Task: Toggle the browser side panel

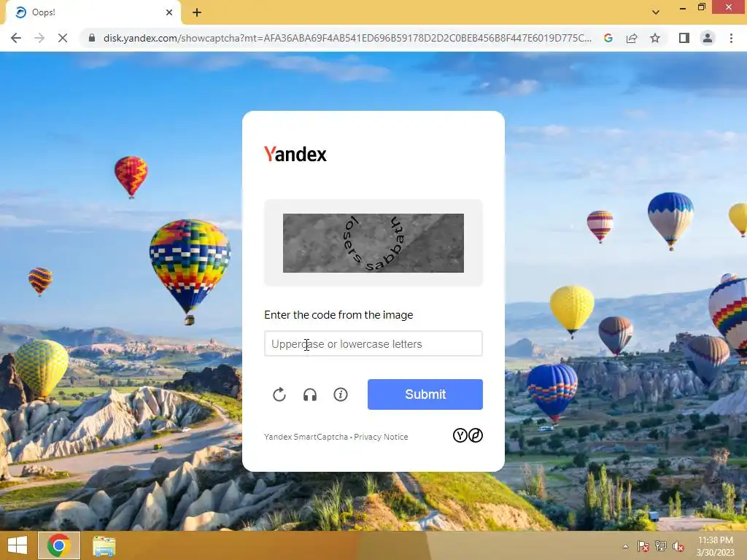Action: pyautogui.click(x=684, y=38)
